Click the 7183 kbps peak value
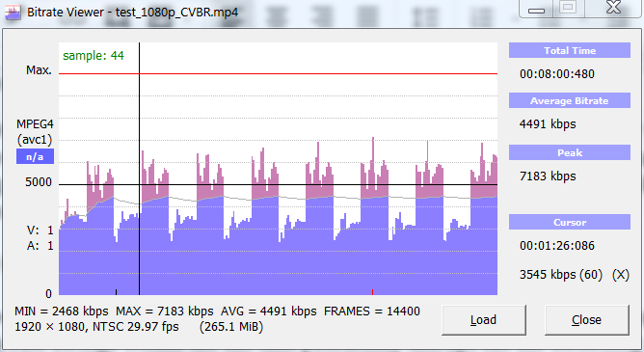Viewport: 644px width, 352px height. click(x=548, y=176)
